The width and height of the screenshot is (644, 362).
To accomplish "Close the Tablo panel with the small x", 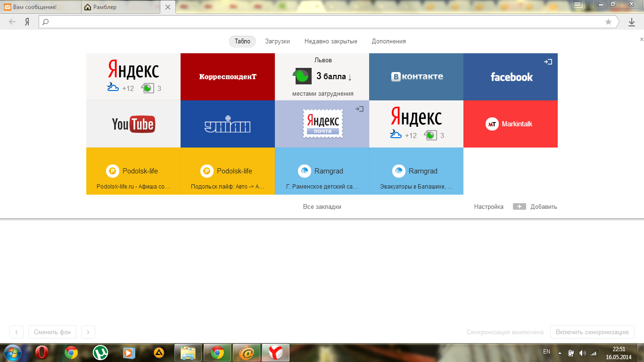I will (641, 39).
